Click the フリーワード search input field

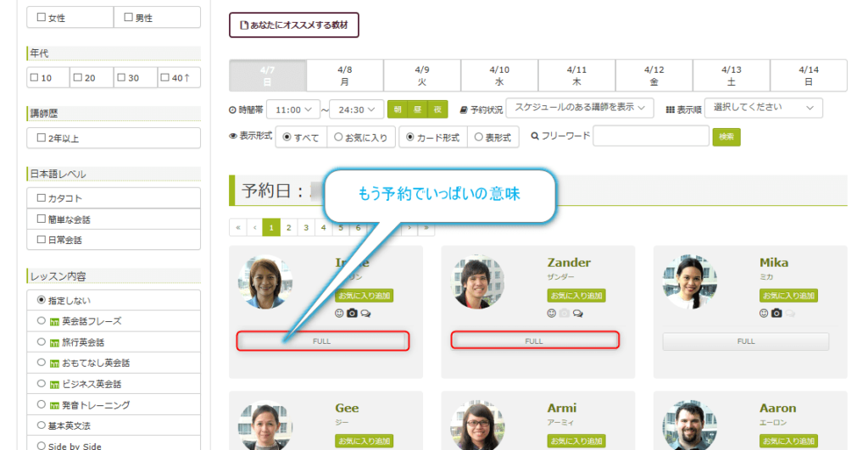[651, 136]
